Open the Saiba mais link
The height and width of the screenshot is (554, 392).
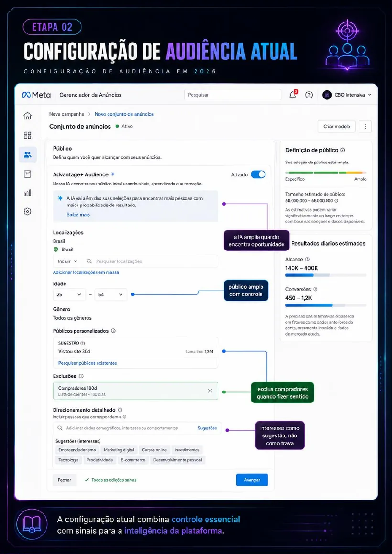78,215
